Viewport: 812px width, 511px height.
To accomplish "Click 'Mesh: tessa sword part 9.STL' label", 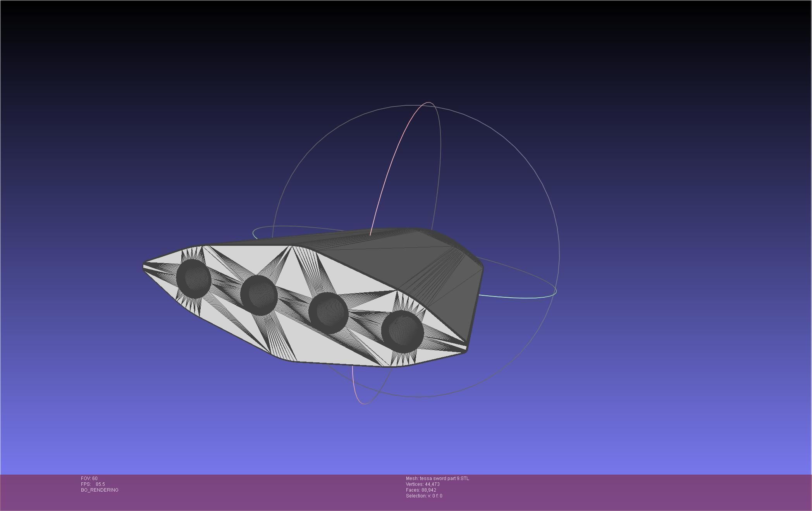I will (437, 478).
